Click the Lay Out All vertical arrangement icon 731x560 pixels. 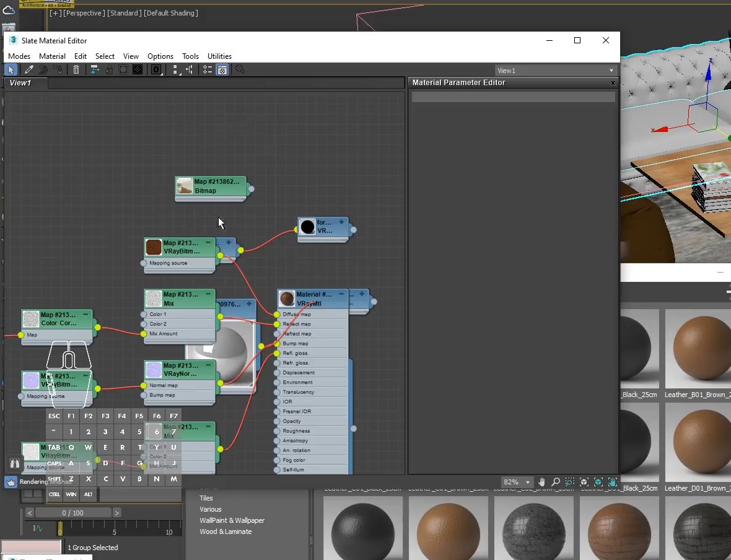[x=174, y=69]
